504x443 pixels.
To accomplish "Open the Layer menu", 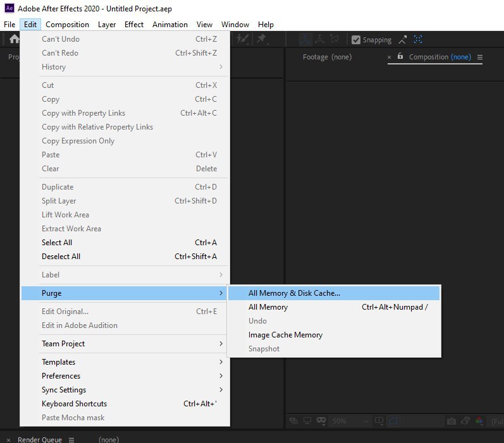I will tap(107, 25).
